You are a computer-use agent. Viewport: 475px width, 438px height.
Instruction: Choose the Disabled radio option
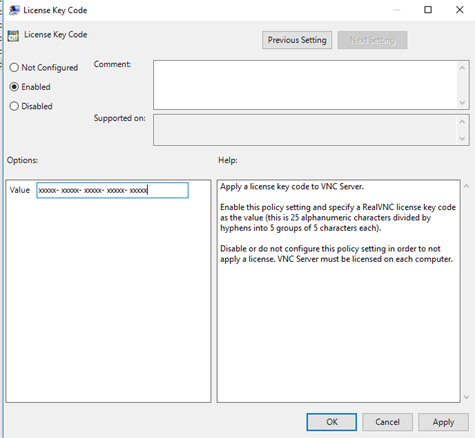click(x=14, y=106)
